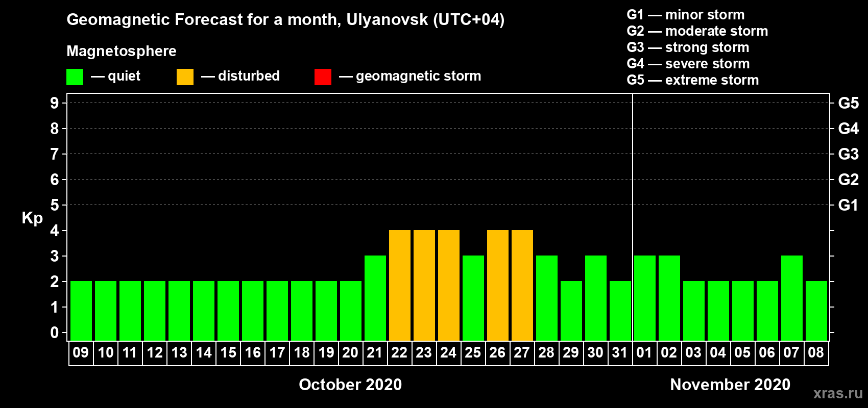Select the orange bar for October 22
The height and width of the screenshot is (408, 868).
click(x=400, y=285)
